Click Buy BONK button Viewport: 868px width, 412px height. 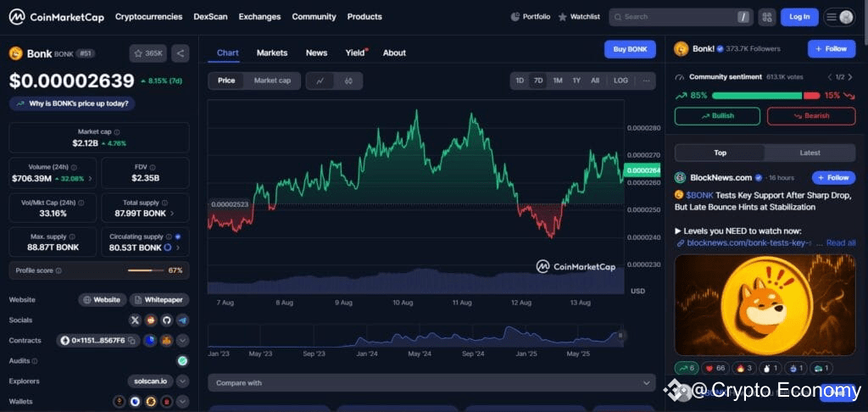pos(630,49)
